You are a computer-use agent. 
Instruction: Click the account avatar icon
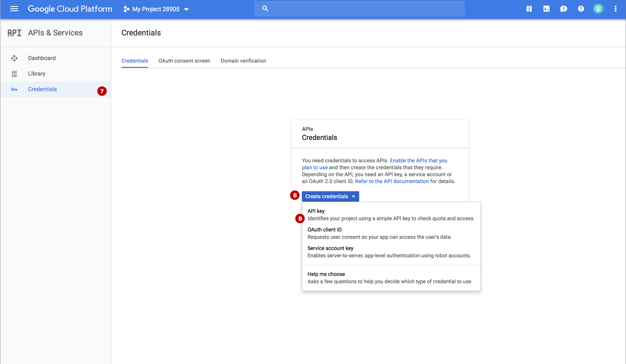click(598, 9)
